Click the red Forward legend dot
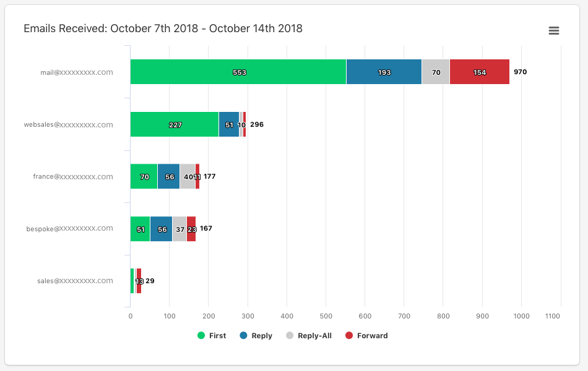Viewport: 588px width, 371px height. 349,336
